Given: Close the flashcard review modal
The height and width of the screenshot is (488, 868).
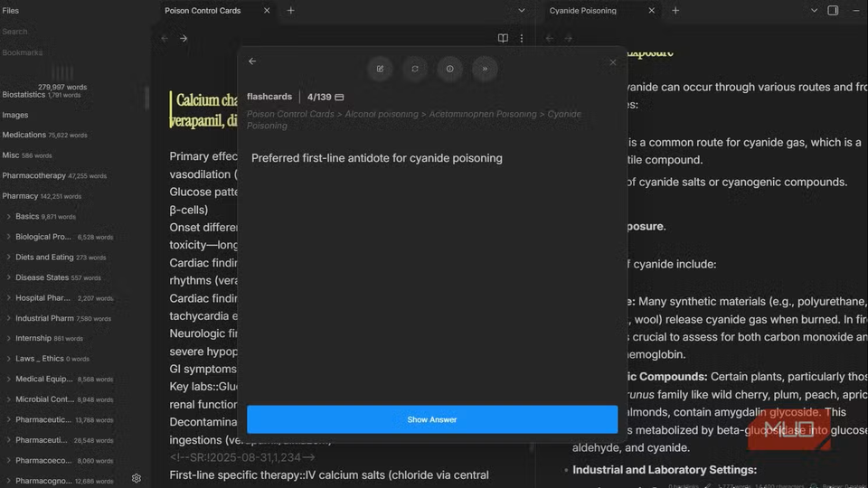Looking at the screenshot, I should (x=612, y=62).
